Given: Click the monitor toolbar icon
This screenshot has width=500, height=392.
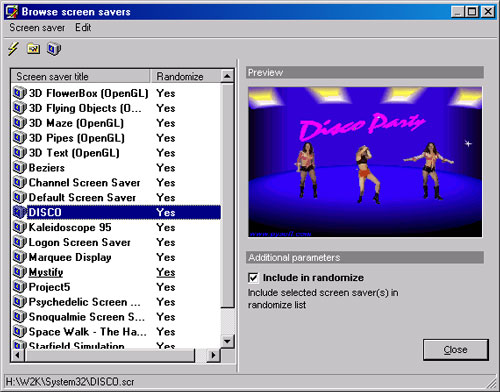Looking at the screenshot, I should [x=54, y=49].
